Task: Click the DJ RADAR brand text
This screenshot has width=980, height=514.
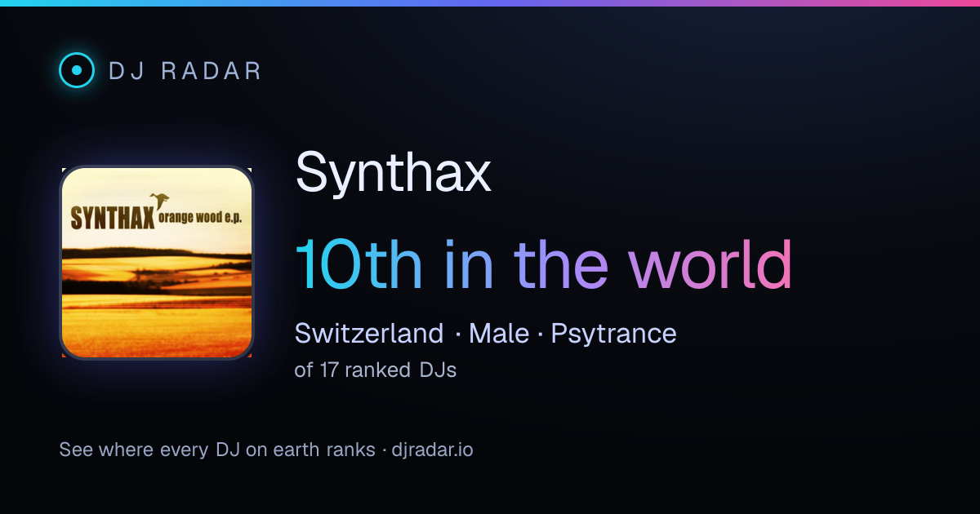Action: pyautogui.click(x=185, y=71)
